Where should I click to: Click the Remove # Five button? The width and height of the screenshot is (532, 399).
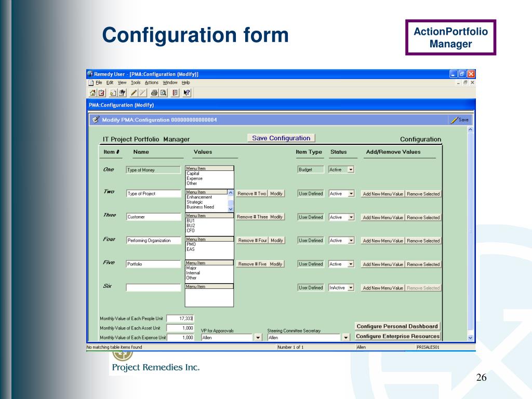click(252, 264)
